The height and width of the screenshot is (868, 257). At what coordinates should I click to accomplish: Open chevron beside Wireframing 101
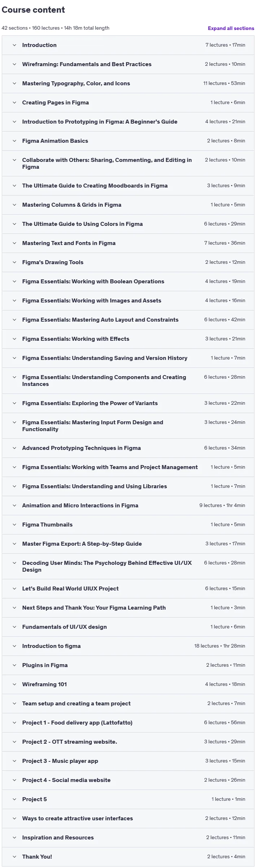pos(14,684)
